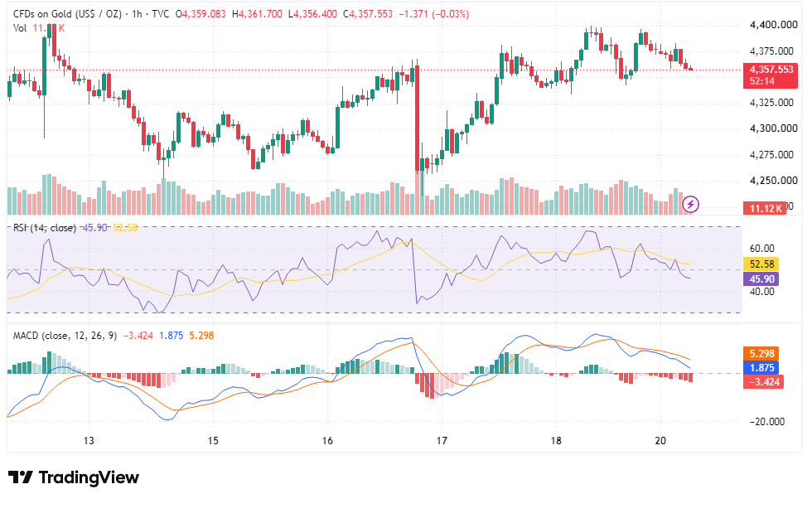Click the blue MACD tag 1.875
Screen dimensions: 812x523
tap(761, 368)
